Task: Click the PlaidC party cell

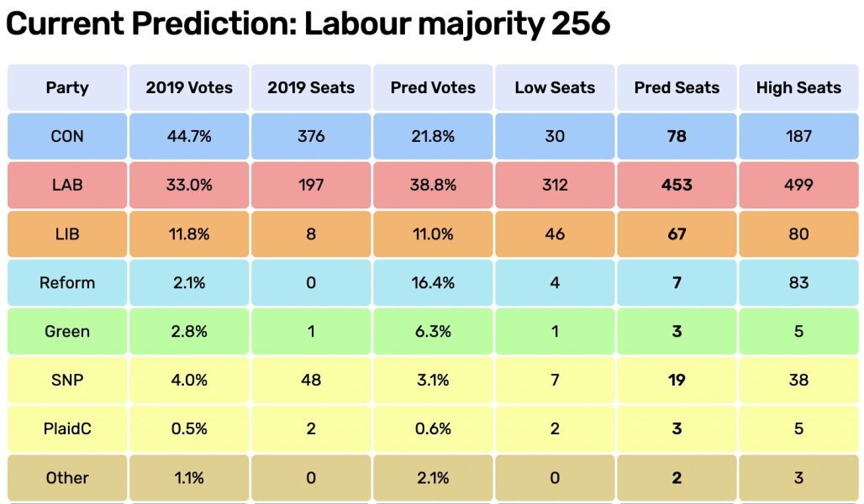Action: coord(67,428)
